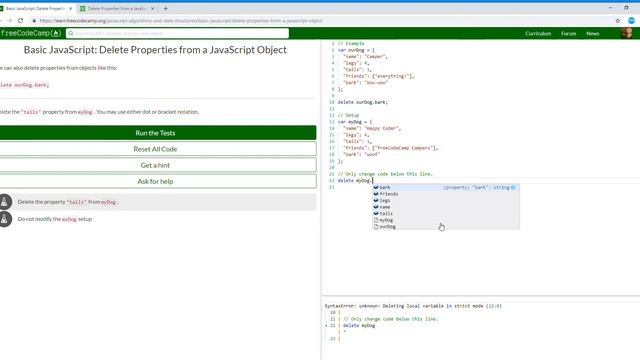This screenshot has width=640, height=360.
Task: Click the freeCodeCamp logo
Action: pyautogui.click(x=31, y=33)
